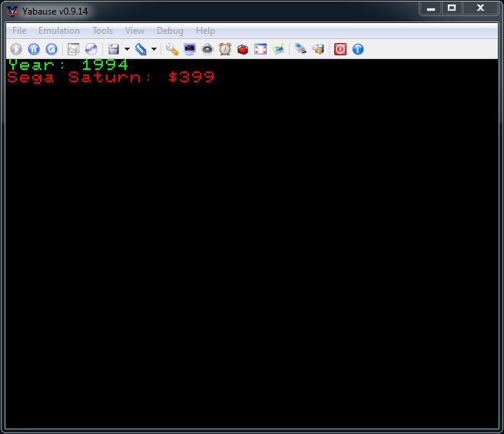The image size is (504, 434).
Task: Click the red power quit icon
Action: (340, 49)
